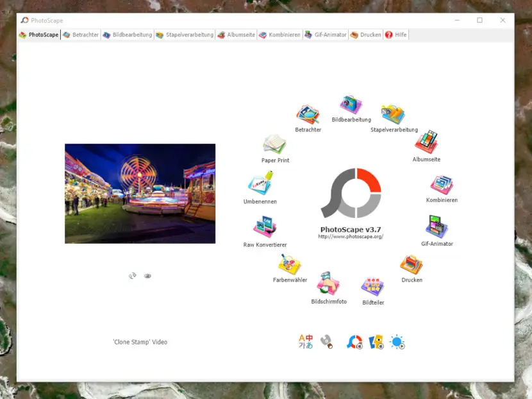Click the carnival photo thumbnail

tap(140, 194)
